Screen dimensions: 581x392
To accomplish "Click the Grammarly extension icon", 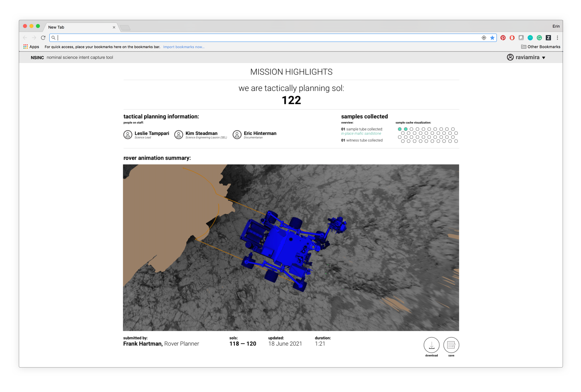I will (539, 38).
